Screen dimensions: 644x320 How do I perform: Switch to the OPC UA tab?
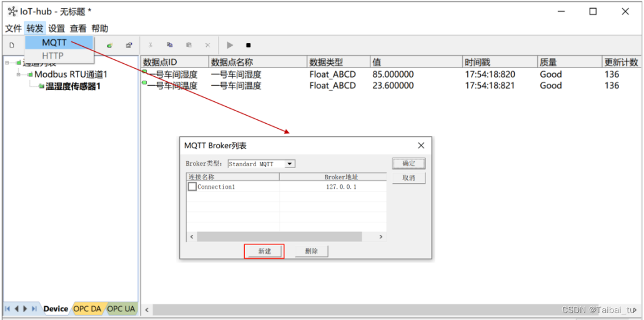click(x=121, y=309)
